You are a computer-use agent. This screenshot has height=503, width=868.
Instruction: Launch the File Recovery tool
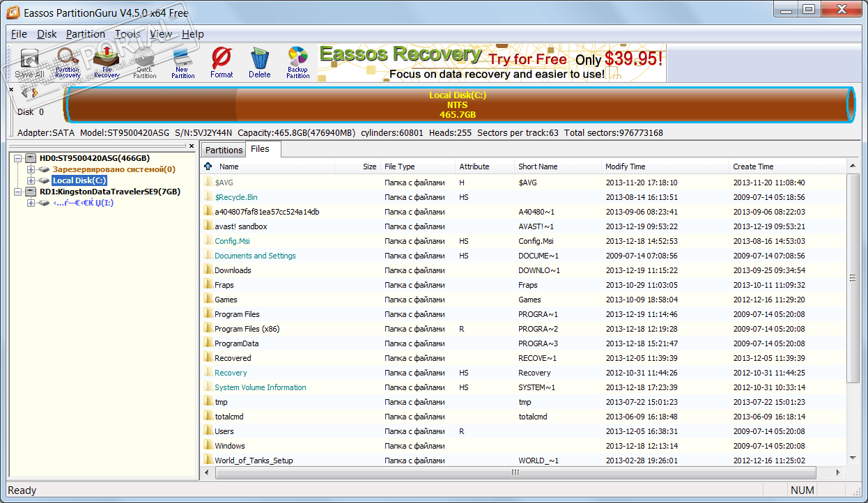(107, 63)
